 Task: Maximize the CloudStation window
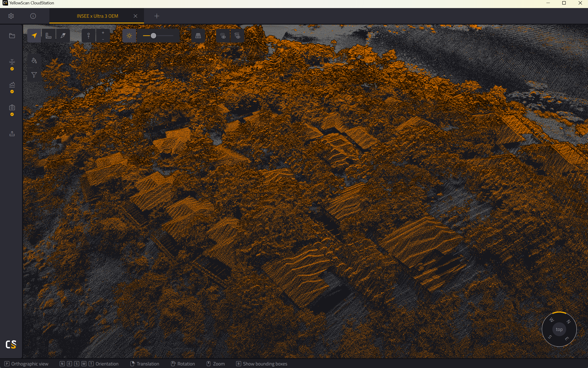click(x=564, y=3)
